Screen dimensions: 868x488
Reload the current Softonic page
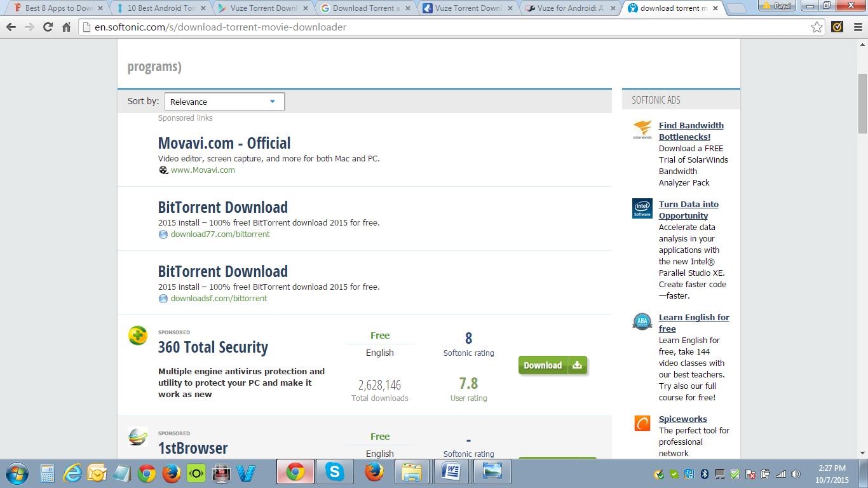(x=48, y=27)
